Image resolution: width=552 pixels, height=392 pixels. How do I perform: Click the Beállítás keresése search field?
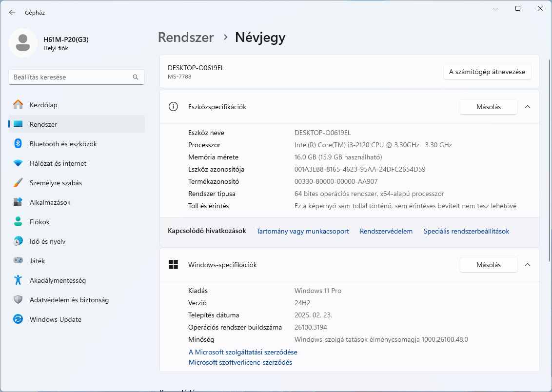(x=71, y=77)
